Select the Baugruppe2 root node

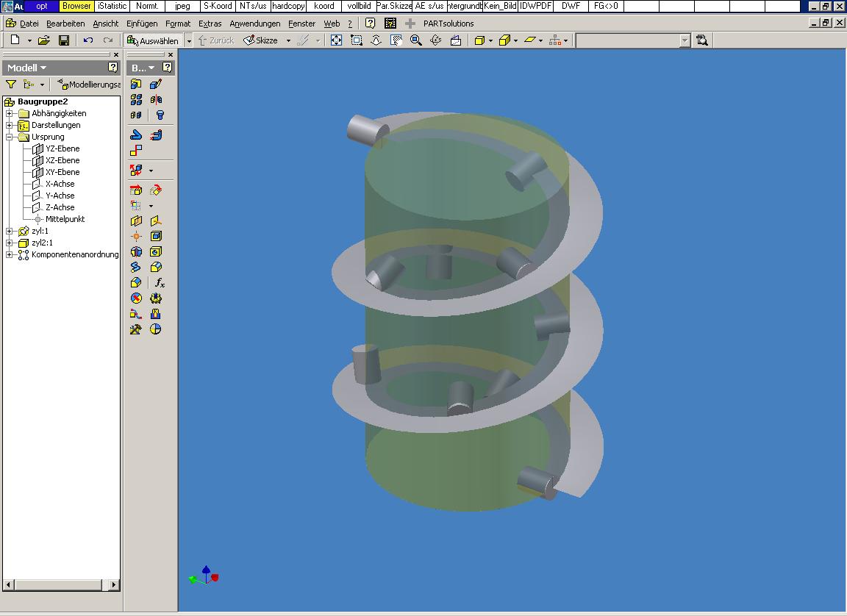43,101
